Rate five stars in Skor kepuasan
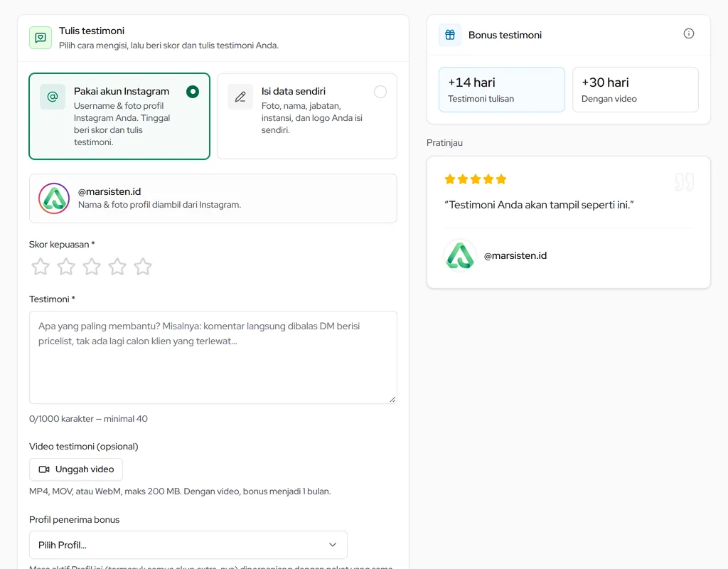Viewport: 728px width, 569px height. click(142, 267)
